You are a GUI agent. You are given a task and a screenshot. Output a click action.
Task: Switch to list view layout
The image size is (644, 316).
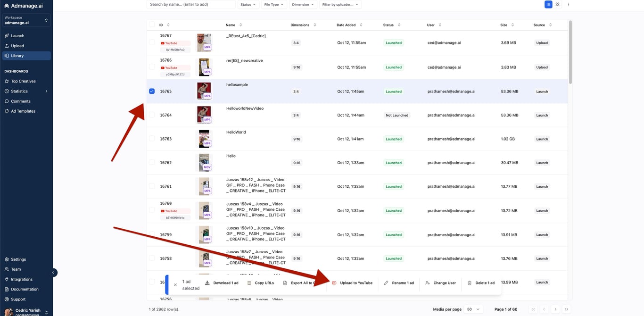pos(548,4)
